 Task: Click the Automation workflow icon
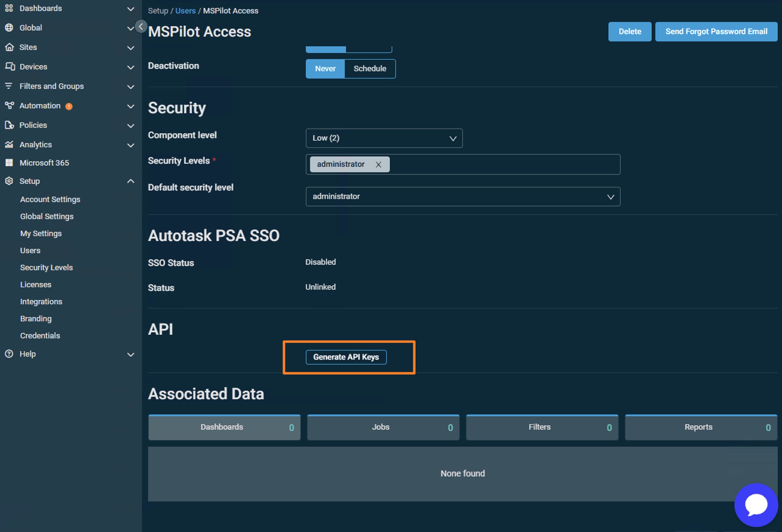[x=9, y=106]
